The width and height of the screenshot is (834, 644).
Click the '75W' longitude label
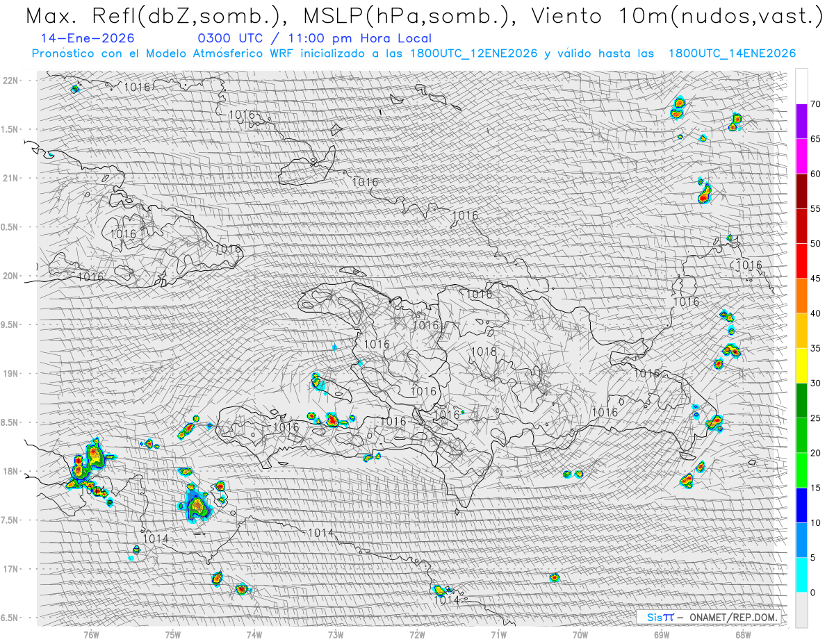[173, 634]
